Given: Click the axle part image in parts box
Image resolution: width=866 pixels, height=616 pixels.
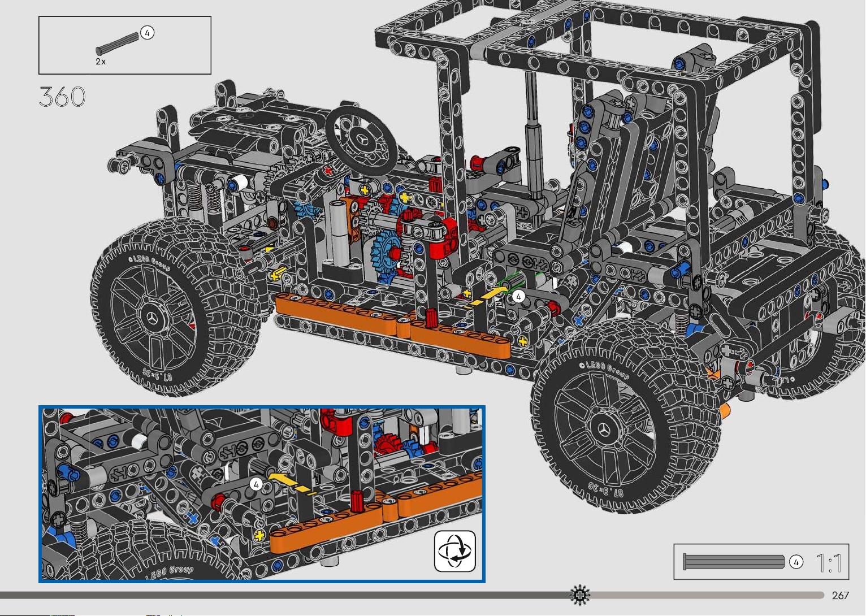Looking at the screenshot, I should [117, 43].
